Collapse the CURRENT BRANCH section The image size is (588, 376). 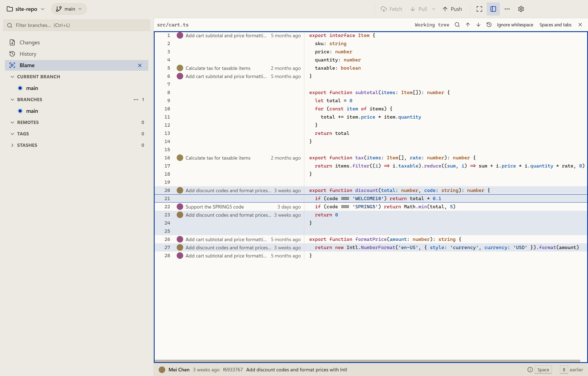tap(12, 77)
